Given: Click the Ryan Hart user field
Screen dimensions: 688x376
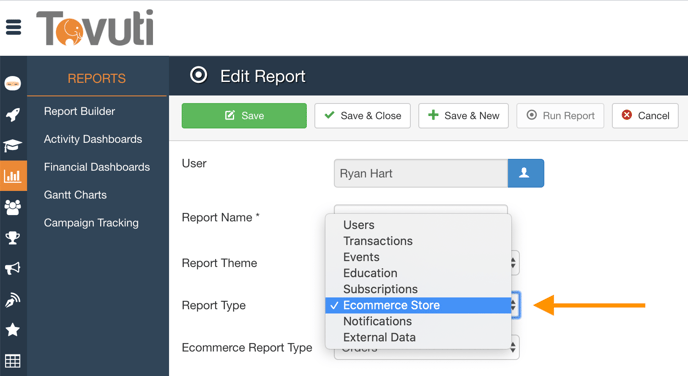Looking at the screenshot, I should tap(421, 173).
